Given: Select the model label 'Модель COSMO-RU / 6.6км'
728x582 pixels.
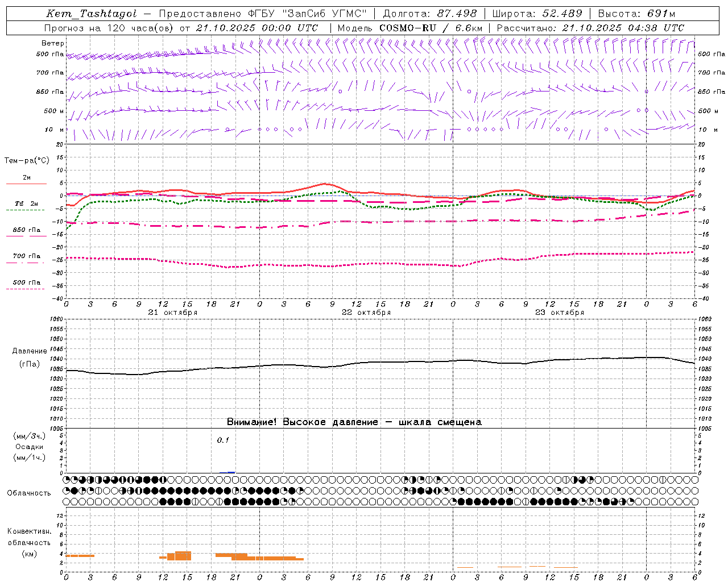Looking at the screenshot, I should [x=410, y=28].
